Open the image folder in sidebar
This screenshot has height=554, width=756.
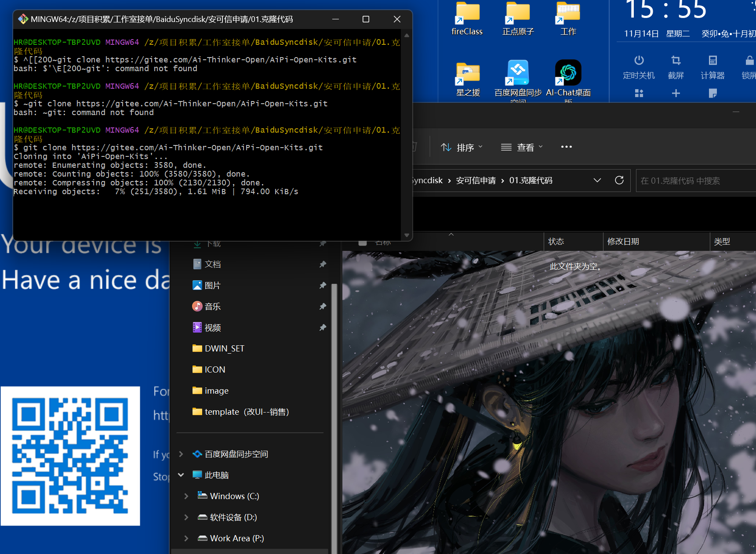pyautogui.click(x=211, y=391)
